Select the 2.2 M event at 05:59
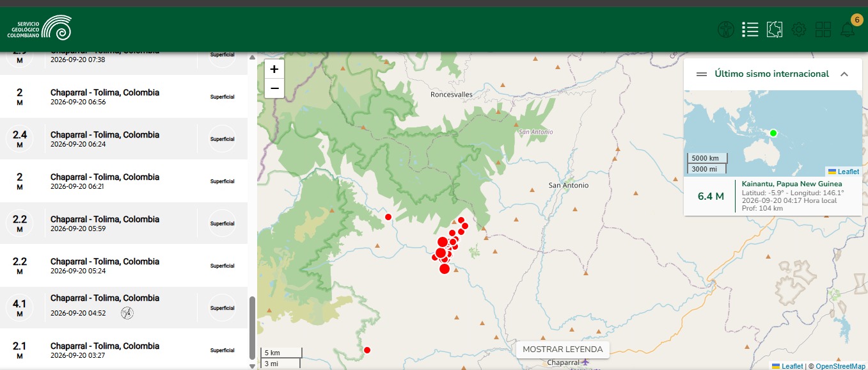 [123, 223]
